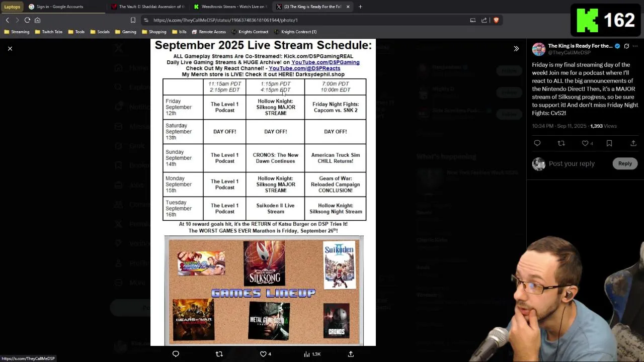Click the 10:34 PM · Sep 11, 2025 timestamp
644x362 pixels.
click(559, 126)
